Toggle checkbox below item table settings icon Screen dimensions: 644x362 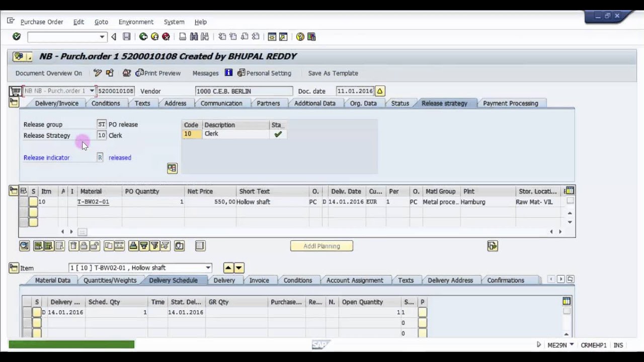tap(570, 201)
